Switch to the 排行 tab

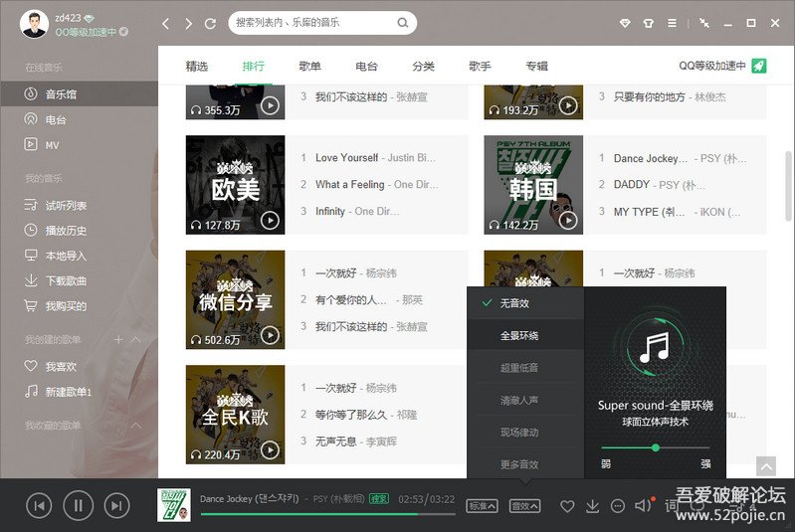(x=254, y=67)
